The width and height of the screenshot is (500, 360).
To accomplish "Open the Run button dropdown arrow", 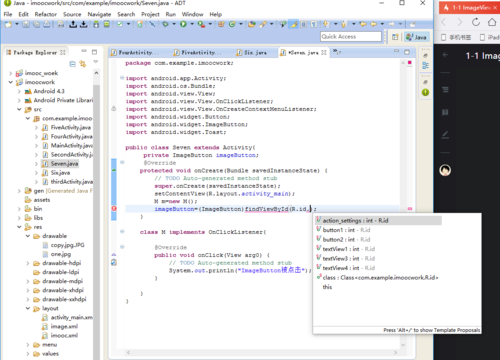I will [x=192, y=24].
